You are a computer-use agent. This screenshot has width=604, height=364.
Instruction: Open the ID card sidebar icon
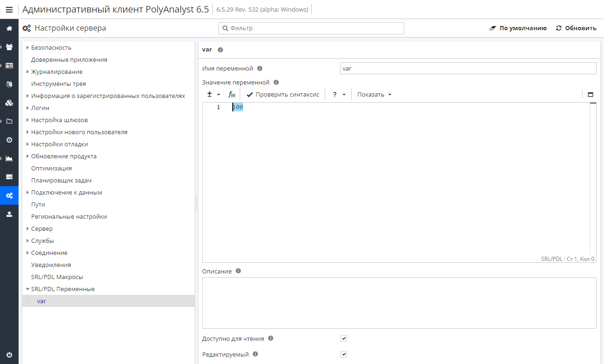[9, 65]
